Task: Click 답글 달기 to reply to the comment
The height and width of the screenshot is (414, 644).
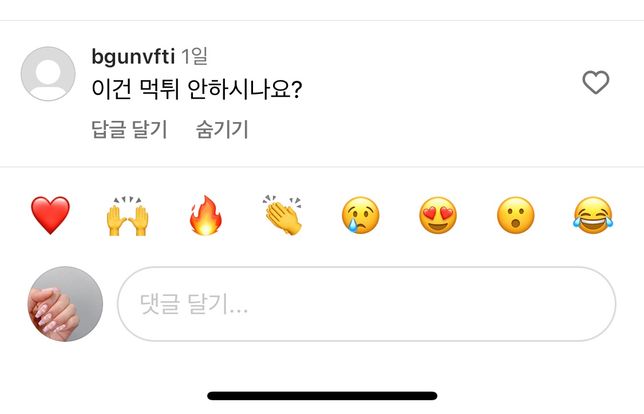Action: pyautogui.click(x=129, y=129)
